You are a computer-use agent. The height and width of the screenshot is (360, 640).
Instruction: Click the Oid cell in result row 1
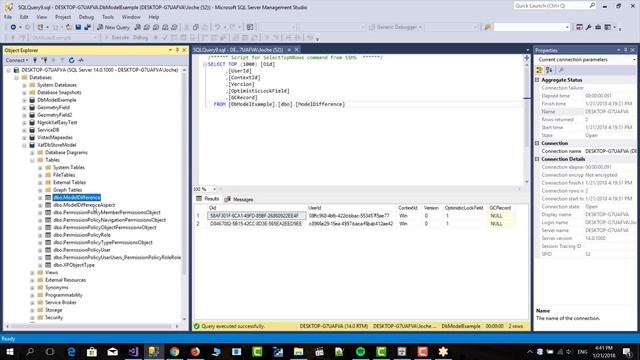256,216
